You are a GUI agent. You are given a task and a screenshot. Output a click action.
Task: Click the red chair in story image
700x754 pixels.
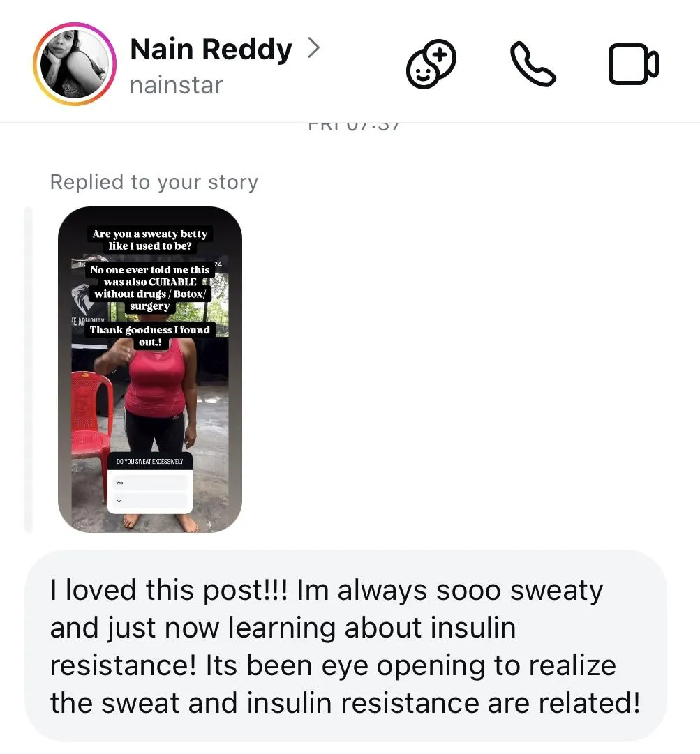pyautogui.click(x=91, y=432)
